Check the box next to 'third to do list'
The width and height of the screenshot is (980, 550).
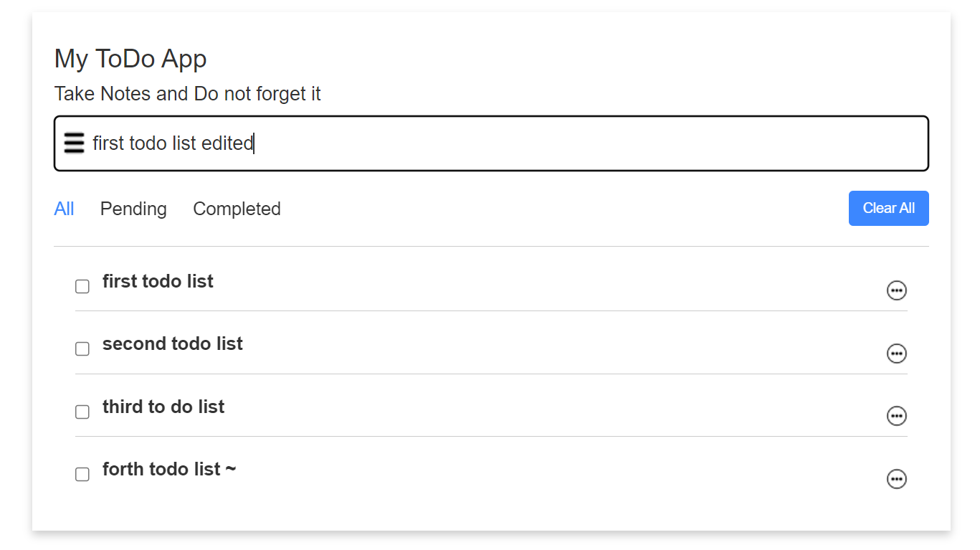click(82, 412)
